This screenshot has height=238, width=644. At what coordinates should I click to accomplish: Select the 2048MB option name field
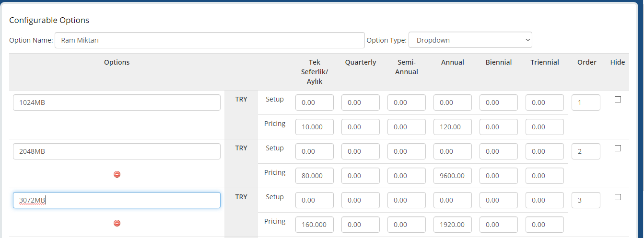tap(117, 151)
